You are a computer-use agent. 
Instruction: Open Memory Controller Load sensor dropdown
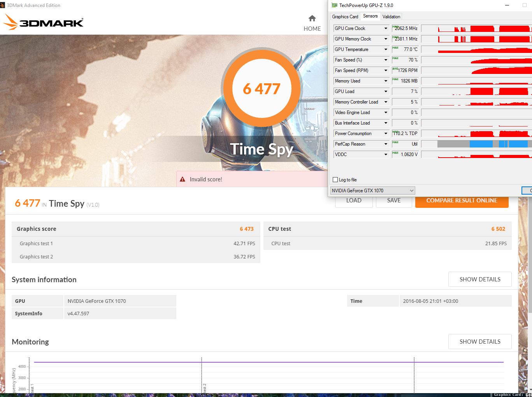click(x=386, y=102)
